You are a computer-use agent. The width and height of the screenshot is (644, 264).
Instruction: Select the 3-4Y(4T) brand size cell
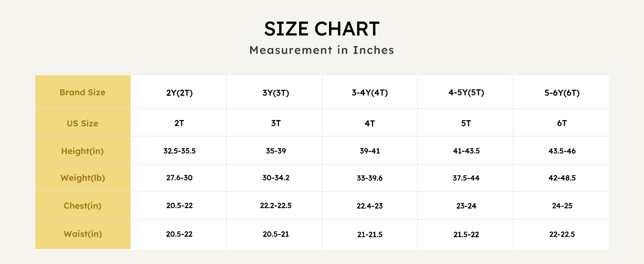[x=370, y=93]
